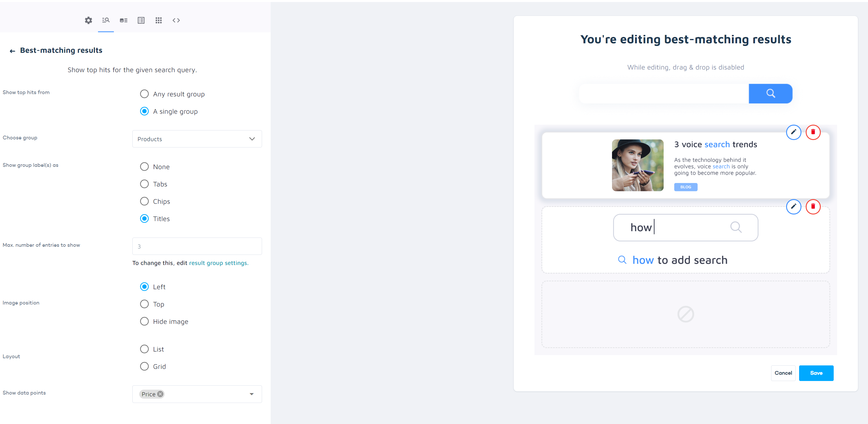The height and width of the screenshot is (424, 868).
Task: Switch to the list layout tab icon
Action: point(141,20)
